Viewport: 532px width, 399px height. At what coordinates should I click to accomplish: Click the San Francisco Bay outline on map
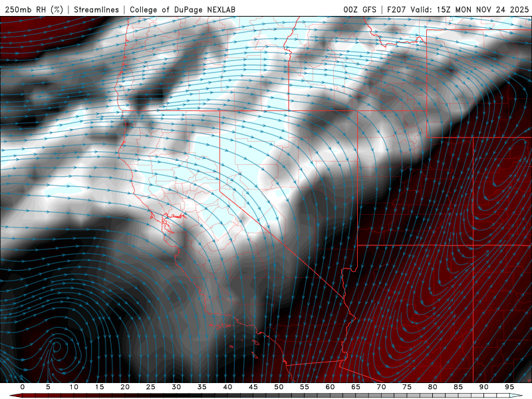(x=168, y=222)
